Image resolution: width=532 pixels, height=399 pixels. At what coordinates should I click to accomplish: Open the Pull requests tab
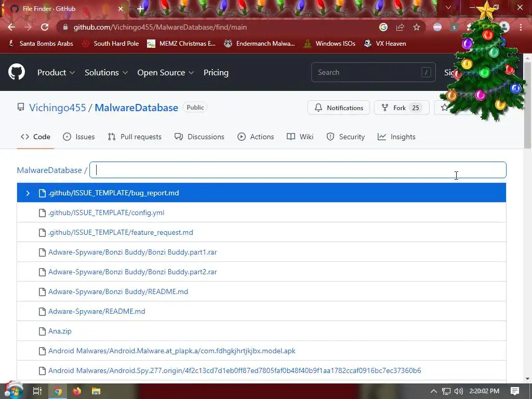135,137
